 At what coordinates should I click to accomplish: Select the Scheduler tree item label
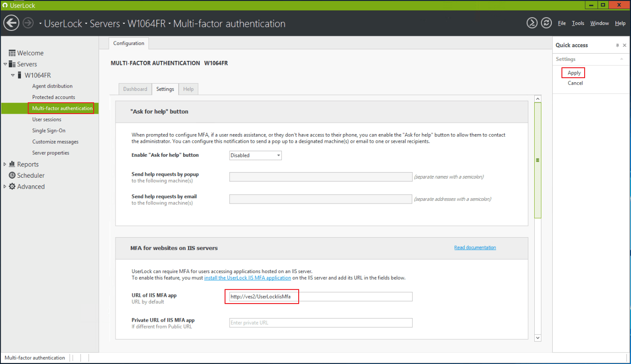click(31, 175)
